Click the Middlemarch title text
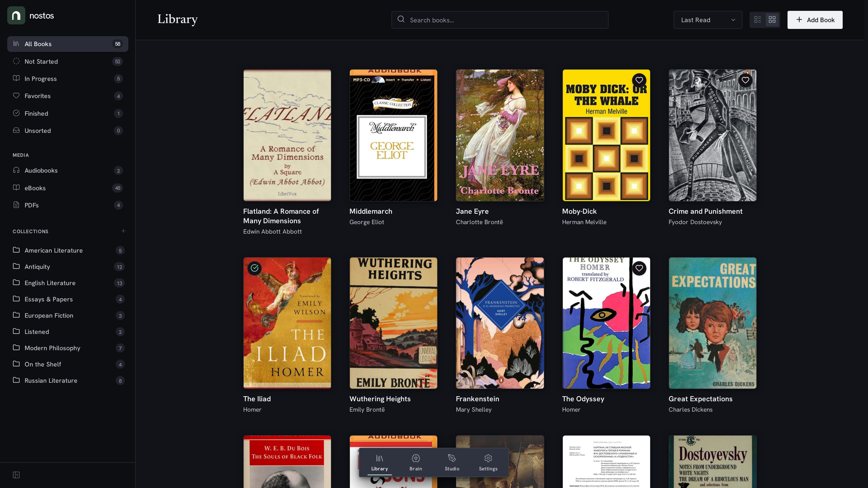The height and width of the screenshot is (488, 868). click(x=371, y=211)
